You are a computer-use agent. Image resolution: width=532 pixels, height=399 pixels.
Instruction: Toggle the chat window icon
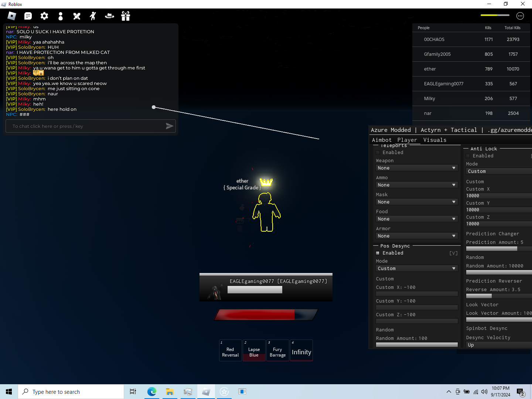(28, 16)
